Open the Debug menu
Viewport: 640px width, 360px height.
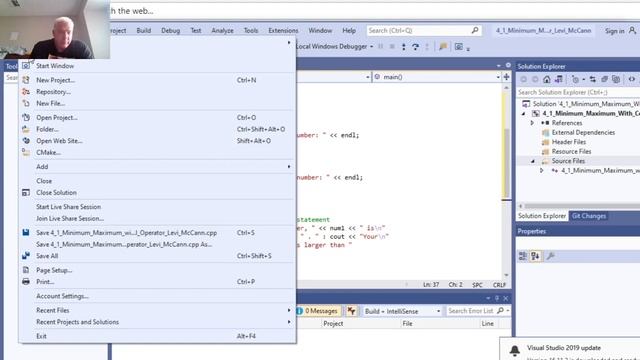pyautogui.click(x=171, y=31)
